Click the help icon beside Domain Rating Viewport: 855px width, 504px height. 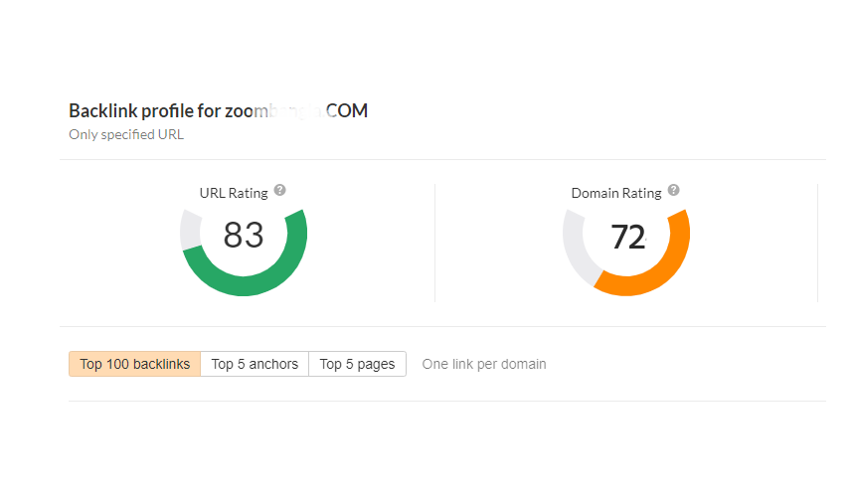pyautogui.click(x=674, y=190)
